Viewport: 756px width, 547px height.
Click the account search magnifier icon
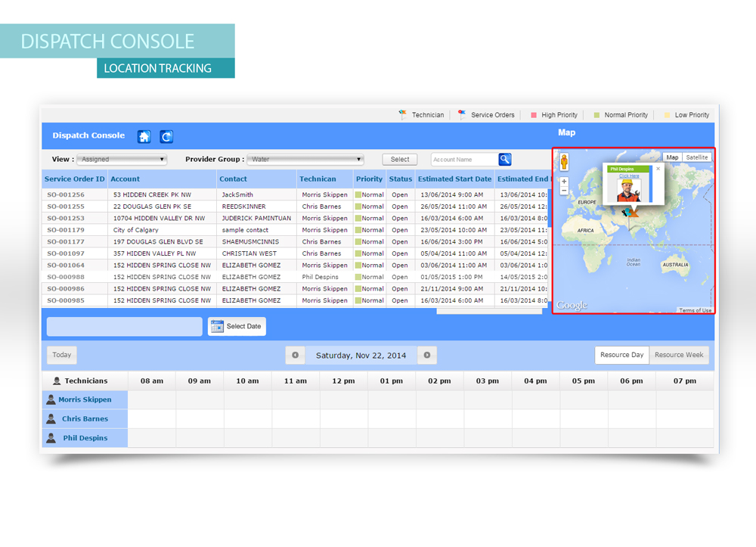[x=505, y=159]
